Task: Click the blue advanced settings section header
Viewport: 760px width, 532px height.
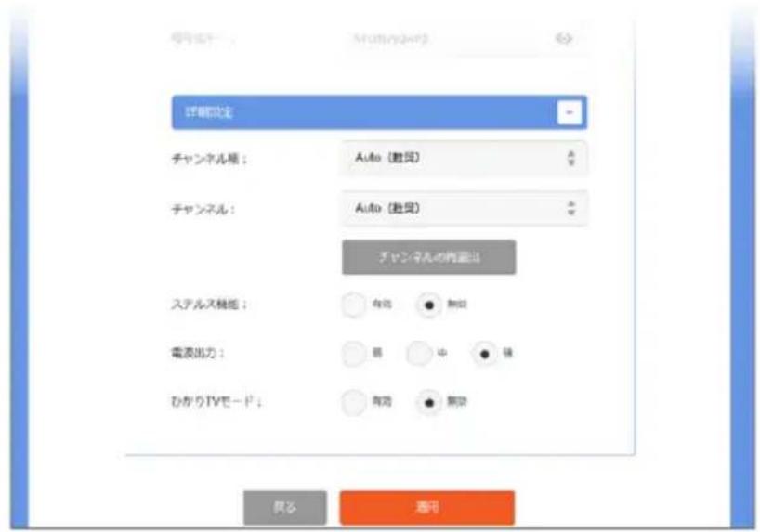Action: pos(379,112)
